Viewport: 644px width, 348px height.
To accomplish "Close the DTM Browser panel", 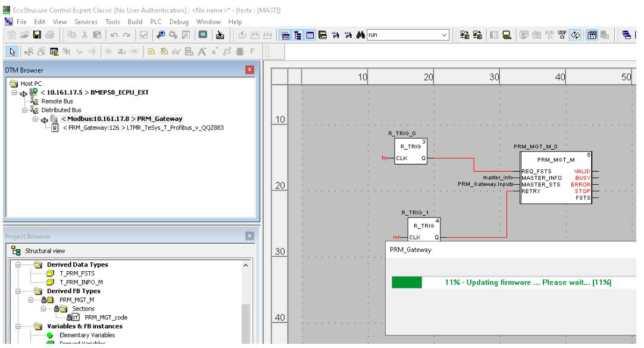I will pyautogui.click(x=249, y=70).
